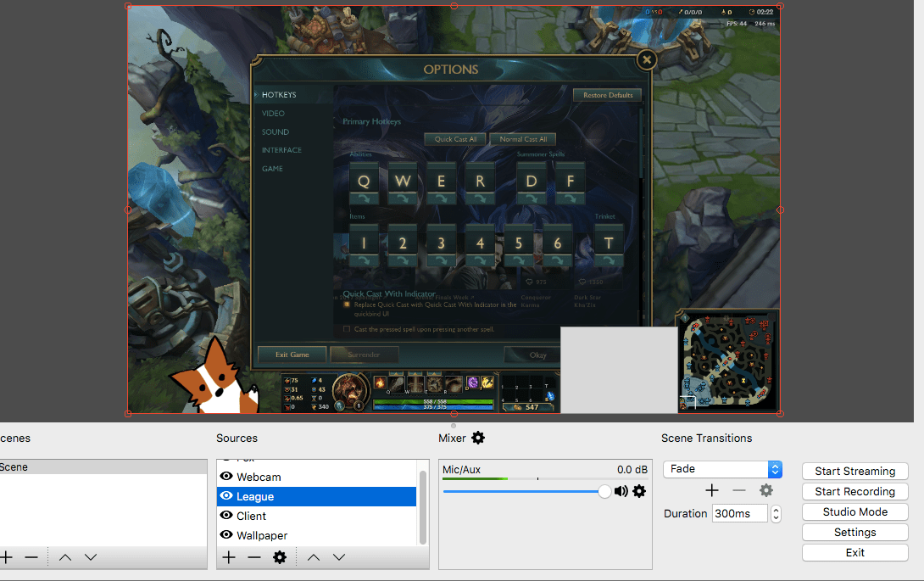The image size is (924, 581).
Task: Click the Surrender button
Action: tap(365, 355)
